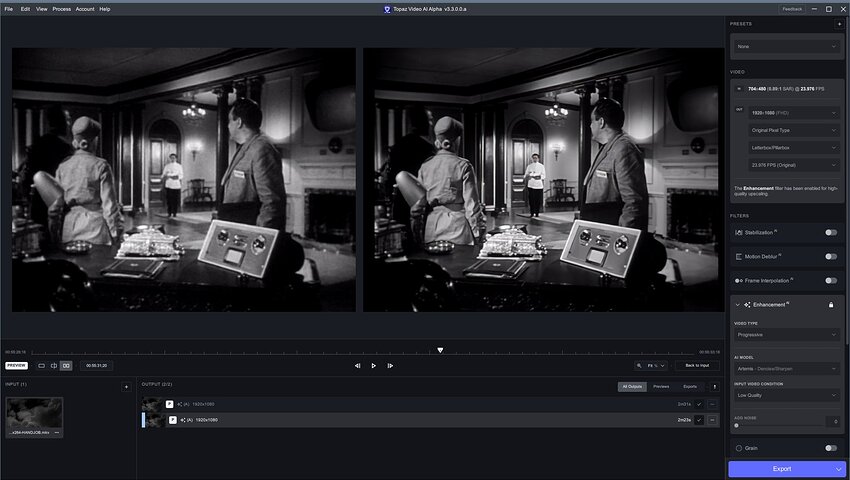Open the Process menu
This screenshot has width=850, height=480.
(x=62, y=9)
